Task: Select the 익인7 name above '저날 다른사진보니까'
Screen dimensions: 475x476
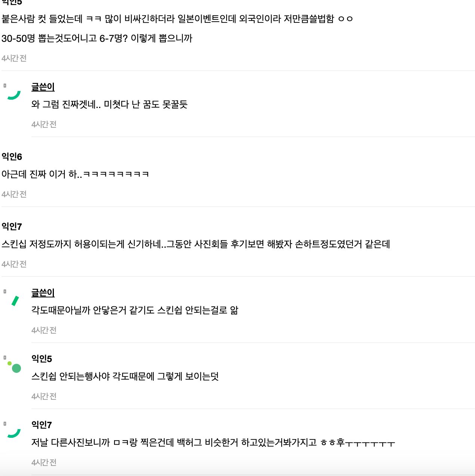Action: click(42, 425)
